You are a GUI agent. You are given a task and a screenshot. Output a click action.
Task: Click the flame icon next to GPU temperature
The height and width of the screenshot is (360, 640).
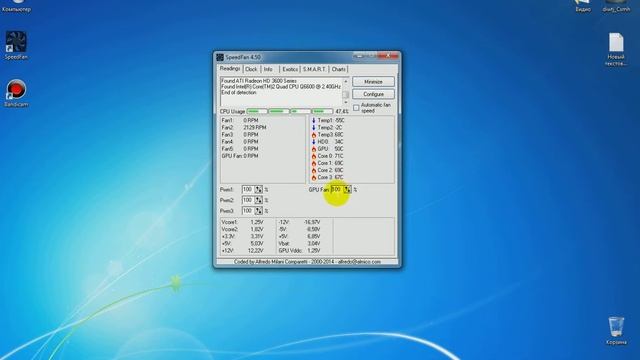(x=313, y=149)
